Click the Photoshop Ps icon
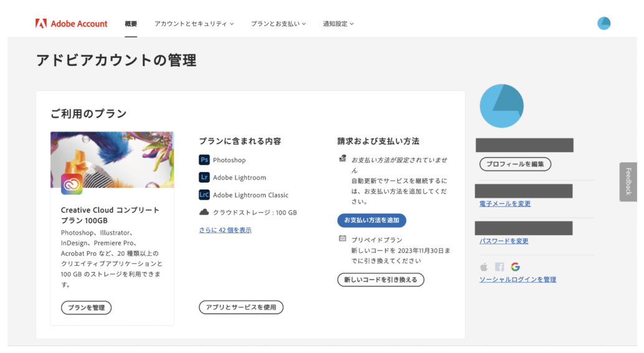 coord(204,160)
